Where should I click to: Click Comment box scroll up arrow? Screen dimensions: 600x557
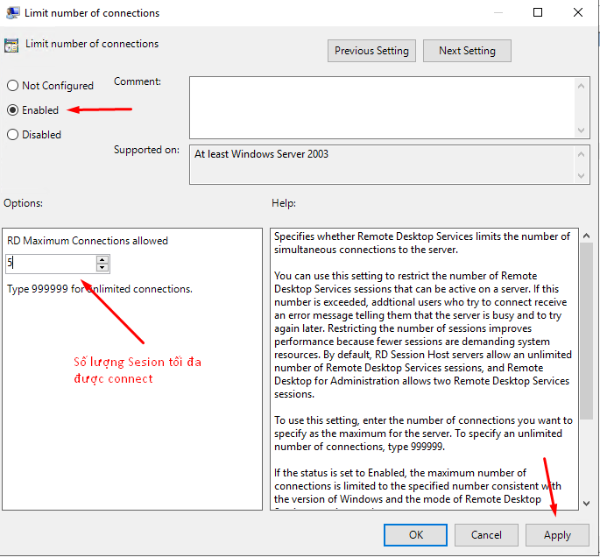(581, 86)
